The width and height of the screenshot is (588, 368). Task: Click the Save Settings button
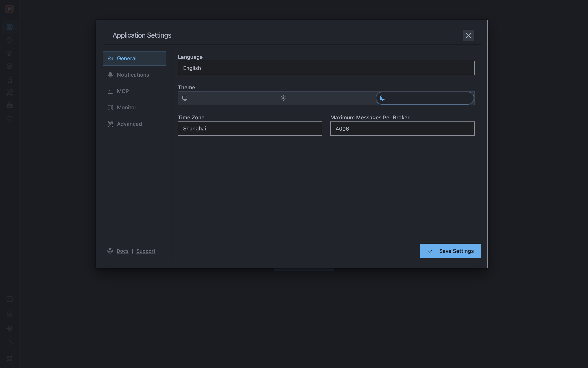(x=450, y=251)
